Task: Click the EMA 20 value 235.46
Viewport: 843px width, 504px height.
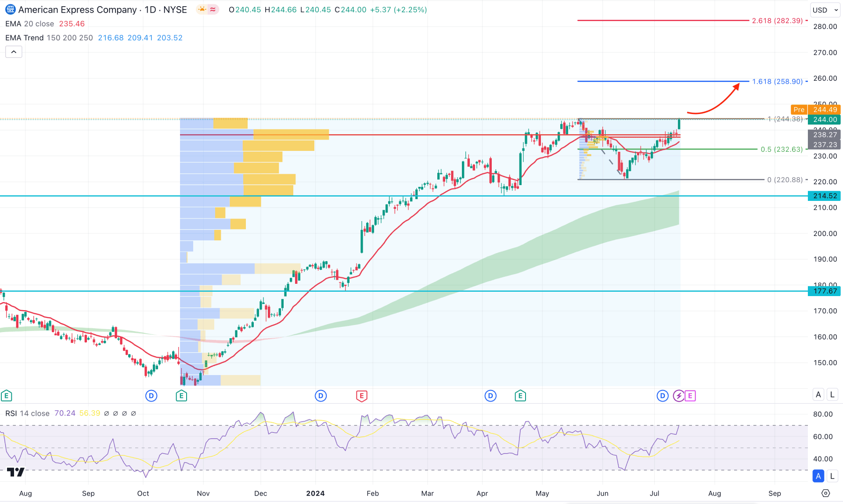Action: click(x=72, y=24)
